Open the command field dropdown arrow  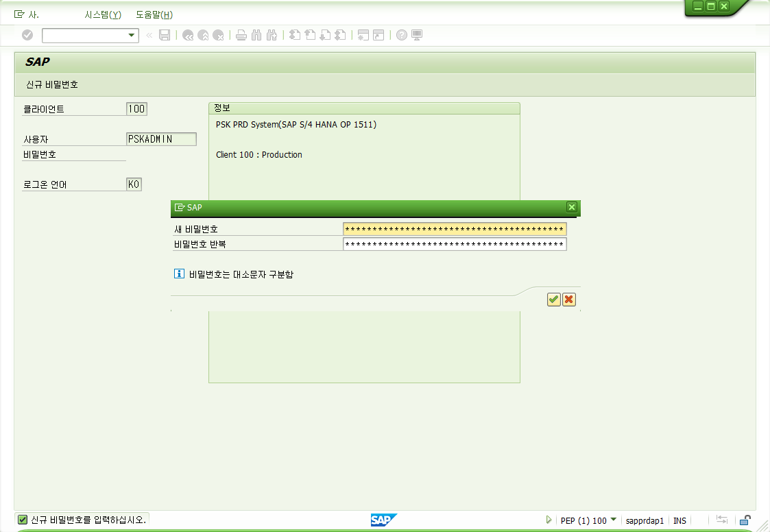(132, 35)
